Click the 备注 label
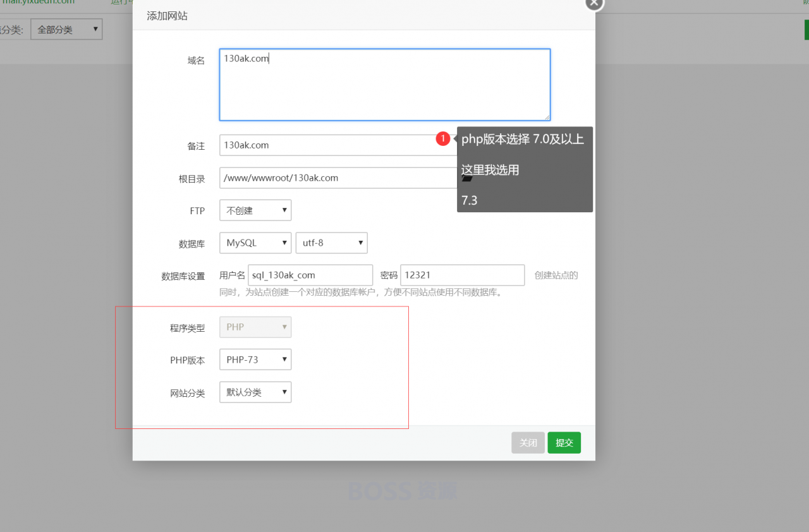The height and width of the screenshot is (532, 809). tap(196, 146)
